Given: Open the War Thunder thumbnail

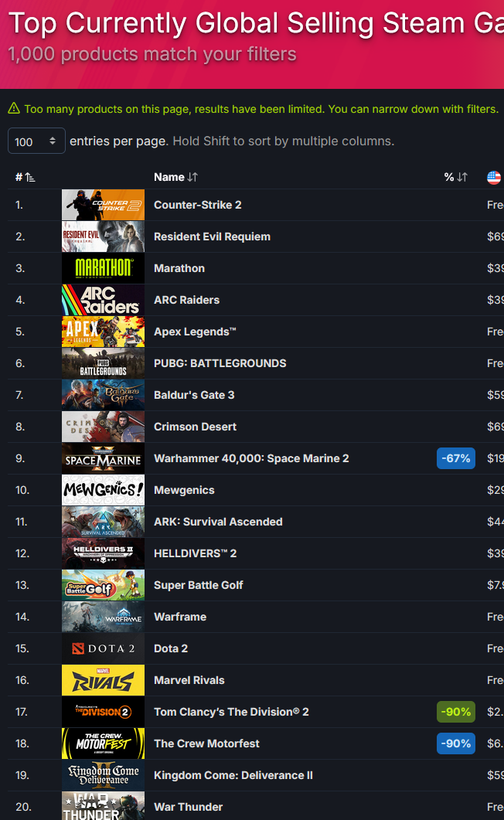Looking at the screenshot, I should [103, 806].
